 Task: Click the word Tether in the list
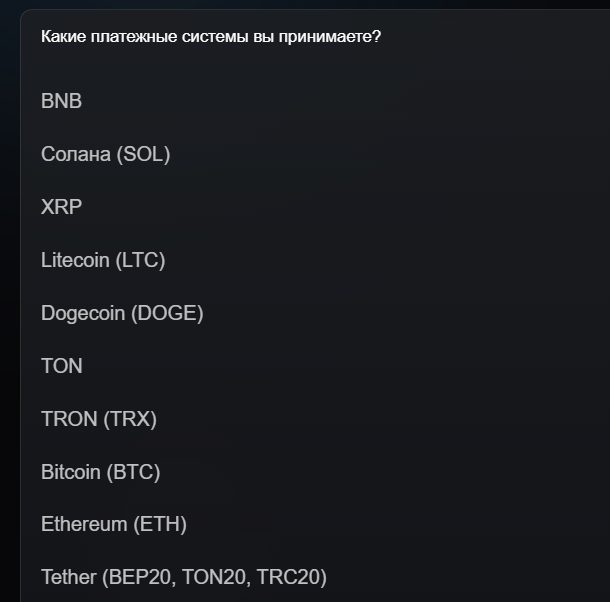(69, 577)
